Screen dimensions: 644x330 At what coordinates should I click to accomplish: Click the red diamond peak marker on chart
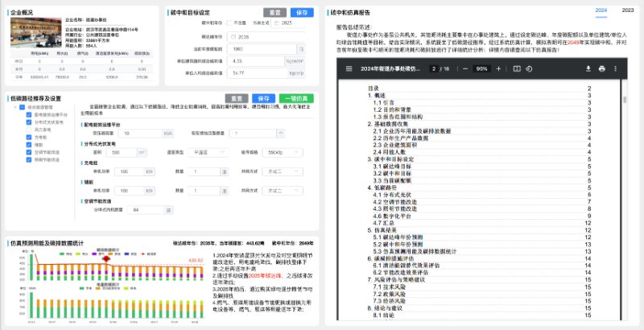click(x=106, y=258)
